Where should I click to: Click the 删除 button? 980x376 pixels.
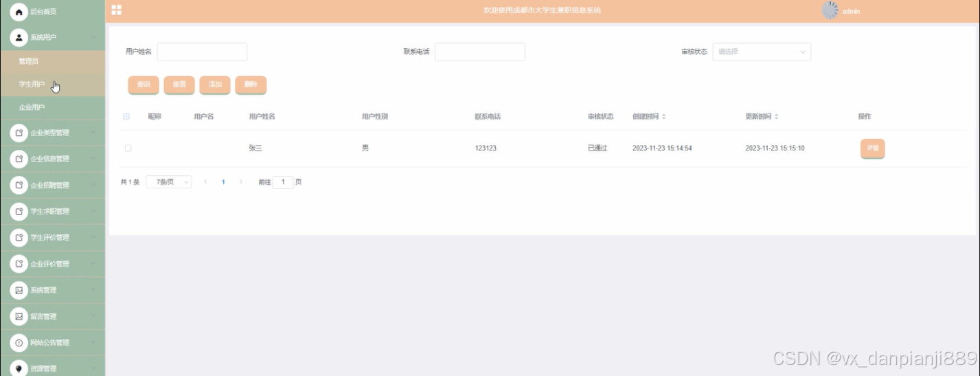click(x=251, y=85)
